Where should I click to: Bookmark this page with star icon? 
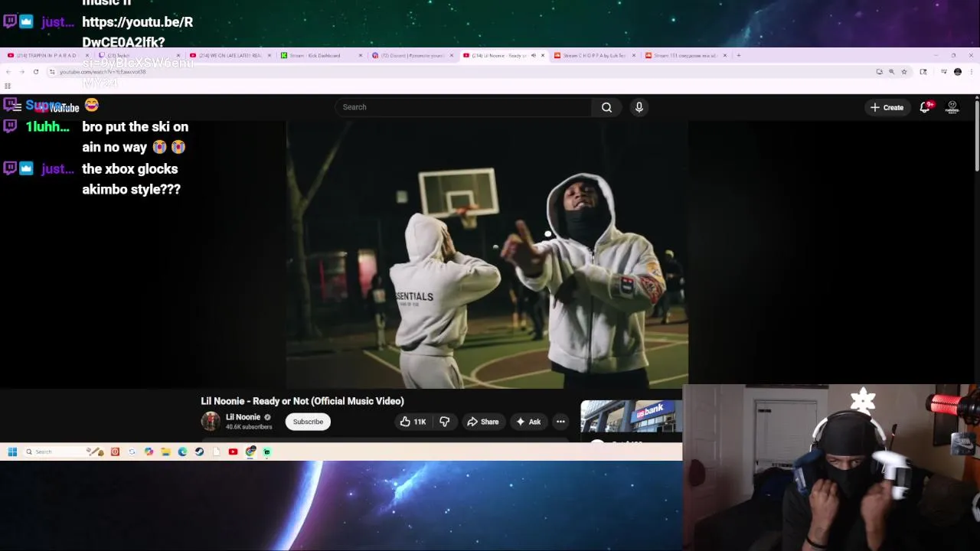coord(904,71)
